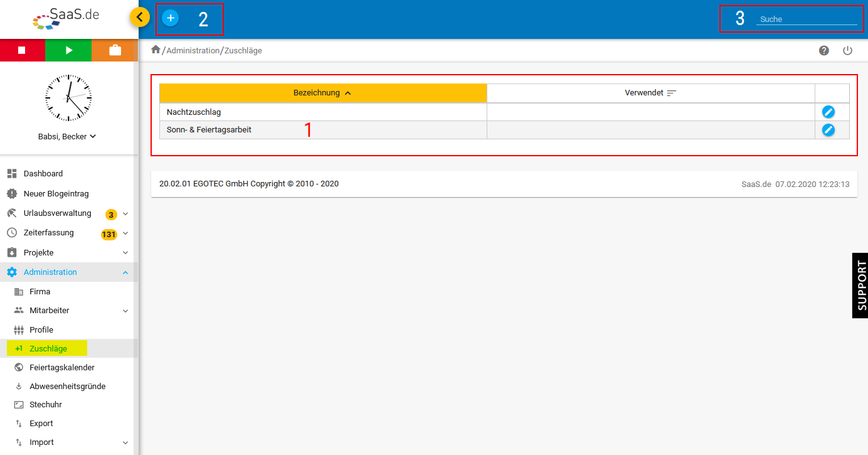
Task: Open Abwesenheitsgründe
Action: click(x=68, y=386)
